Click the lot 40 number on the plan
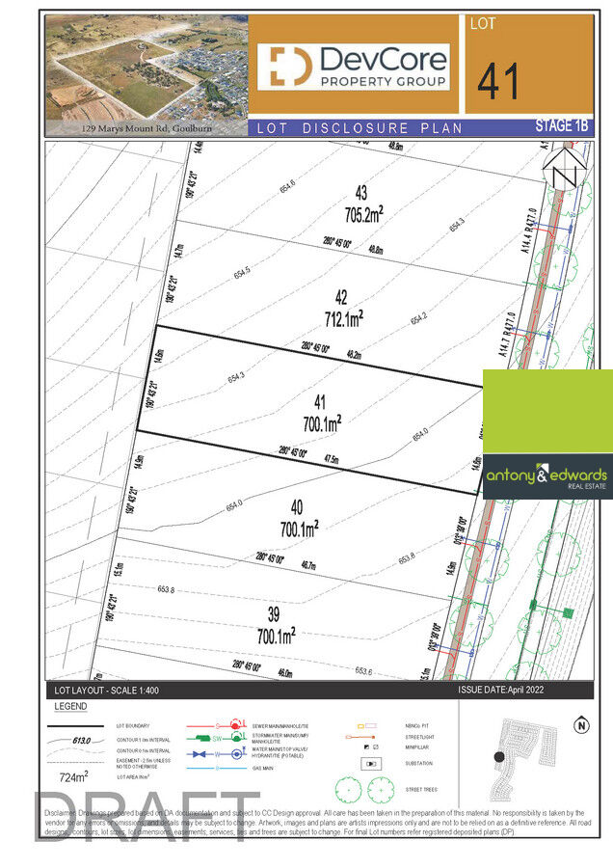613x868 pixels. coord(297,507)
